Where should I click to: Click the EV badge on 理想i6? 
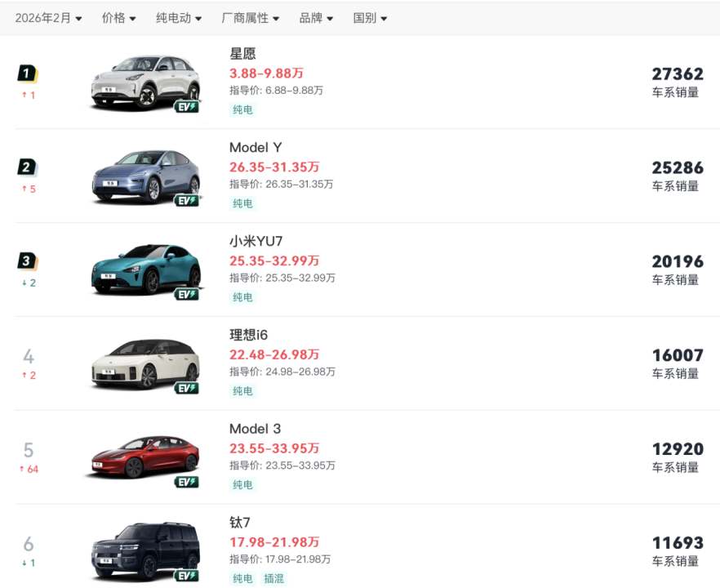click(186, 388)
